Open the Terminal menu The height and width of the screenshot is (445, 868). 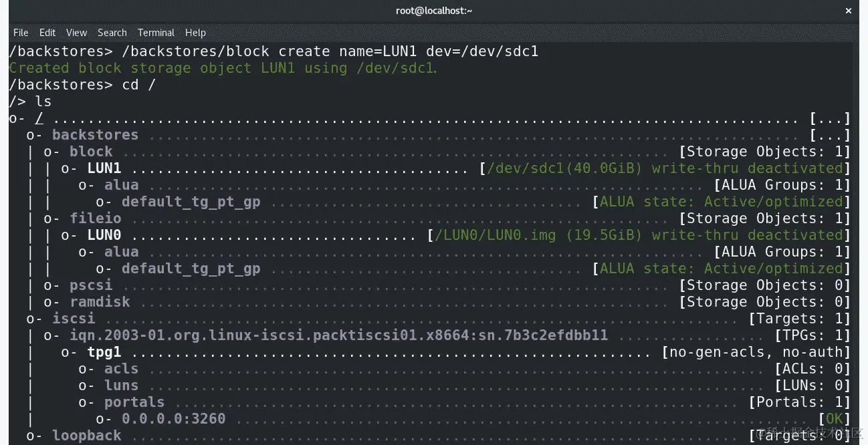pyautogui.click(x=156, y=32)
